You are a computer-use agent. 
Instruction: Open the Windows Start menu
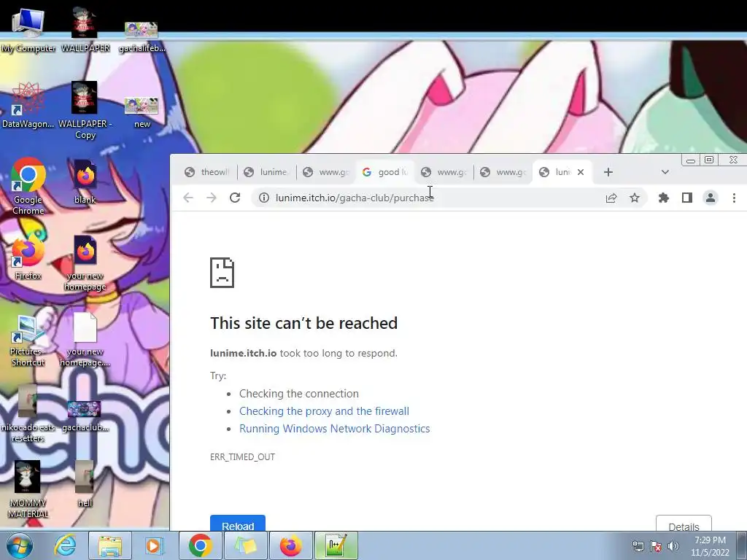20,545
